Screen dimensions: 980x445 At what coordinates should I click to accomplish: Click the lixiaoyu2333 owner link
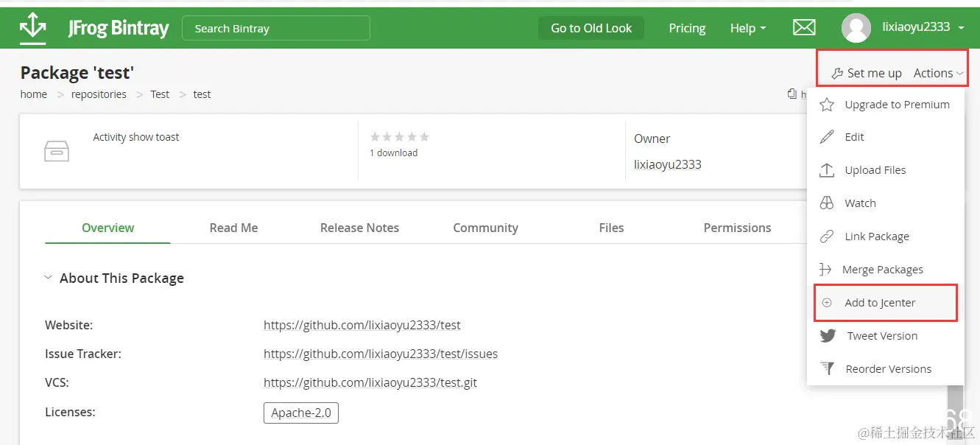[x=668, y=164]
